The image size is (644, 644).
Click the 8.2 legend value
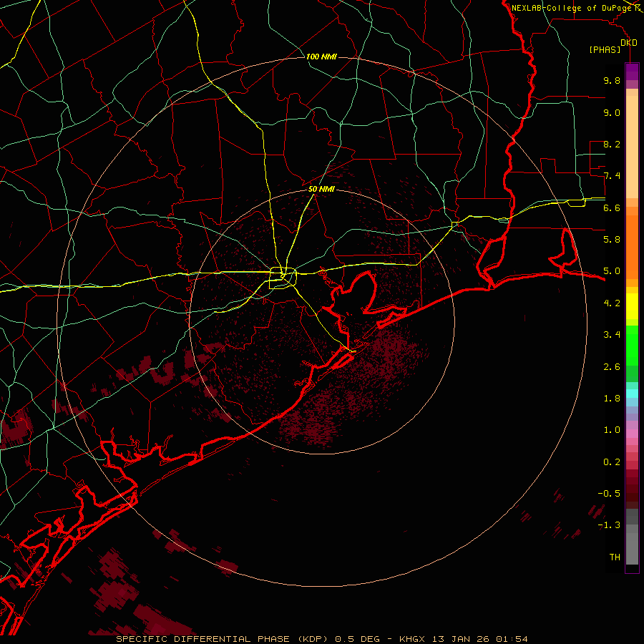[612, 144]
